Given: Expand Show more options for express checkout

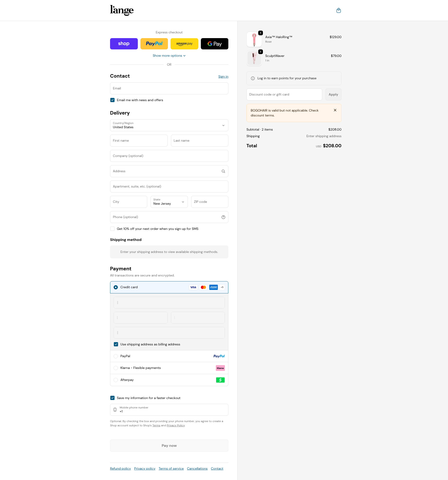Looking at the screenshot, I should click(x=169, y=56).
